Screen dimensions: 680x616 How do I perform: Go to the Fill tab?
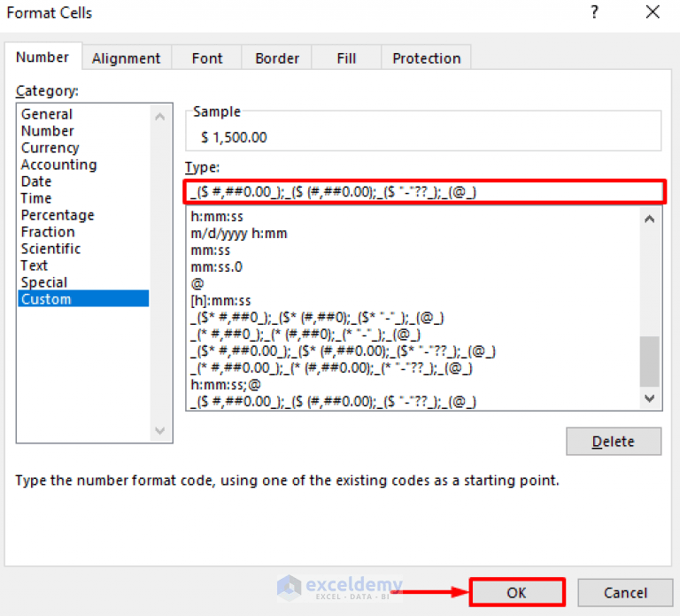tap(346, 58)
